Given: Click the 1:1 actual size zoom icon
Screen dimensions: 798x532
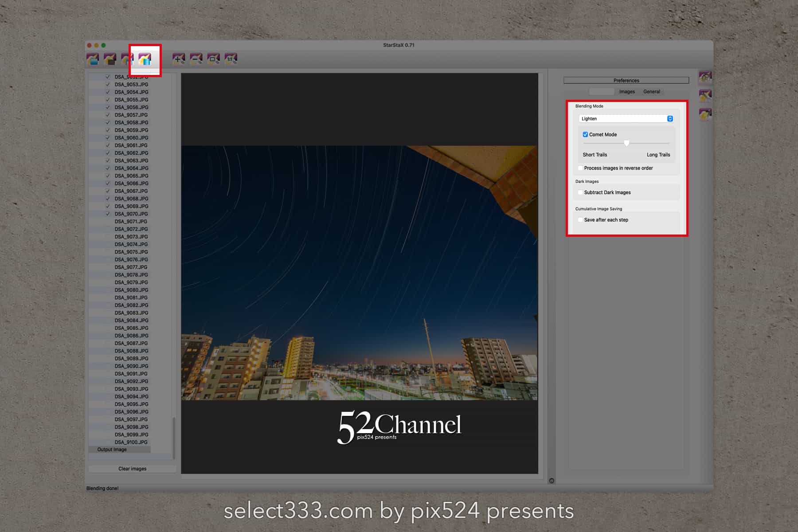Looking at the screenshot, I should pyautogui.click(x=231, y=59).
